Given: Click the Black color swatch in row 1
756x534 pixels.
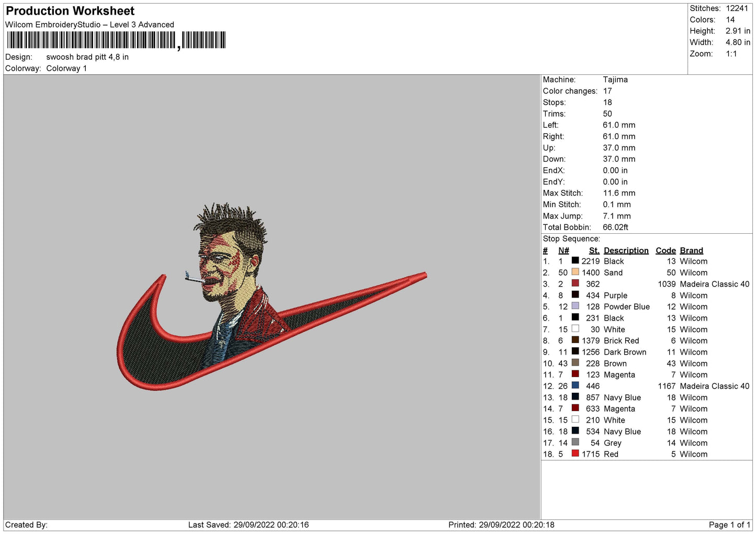Looking at the screenshot, I should tap(575, 260).
